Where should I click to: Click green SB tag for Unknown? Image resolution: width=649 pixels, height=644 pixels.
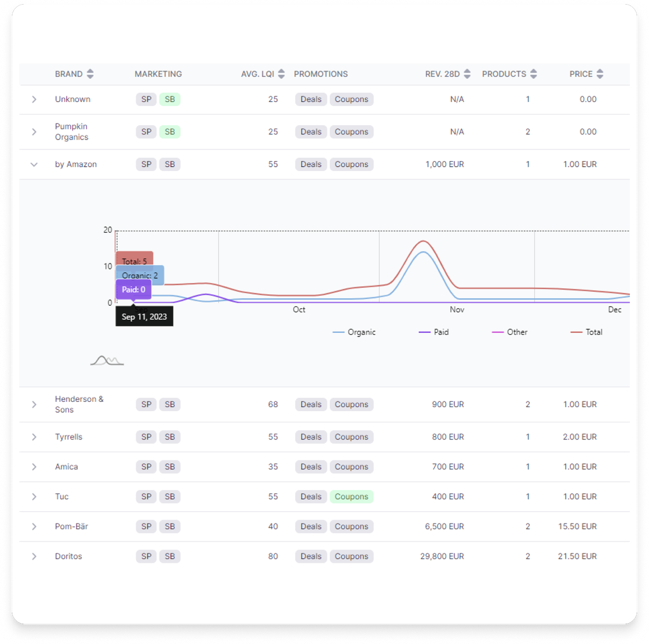[x=170, y=99]
